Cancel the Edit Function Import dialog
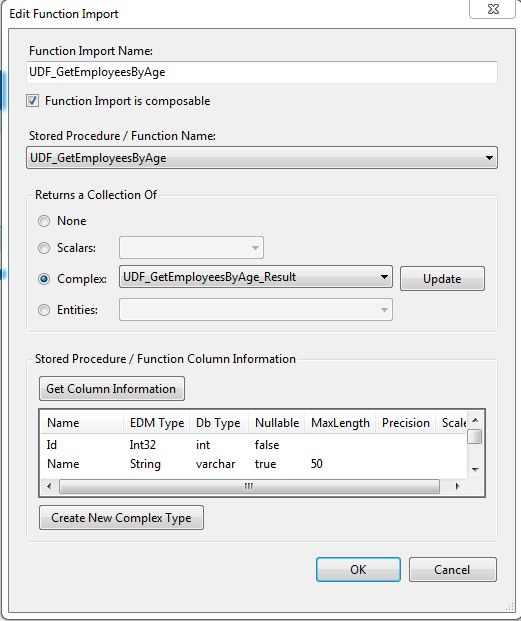Image resolution: width=521 pixels, height=621 pixels. pos(453,570)
